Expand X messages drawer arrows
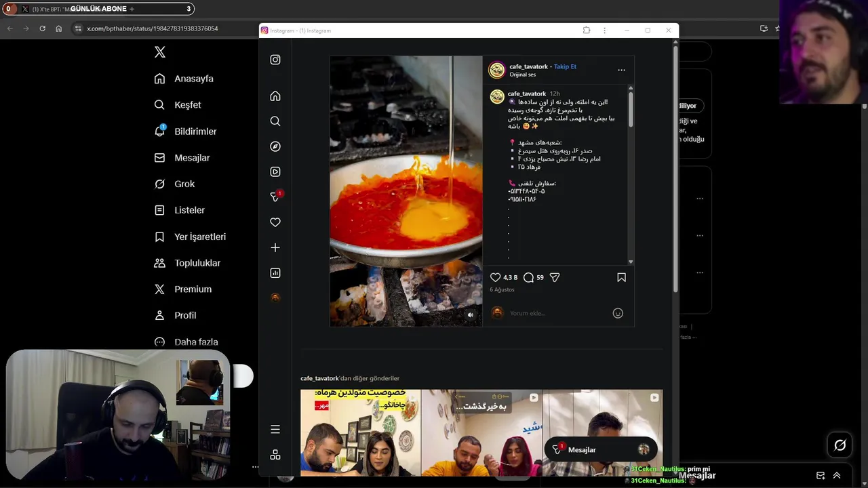This screenshot has height=488, width=868. point(837,476)
